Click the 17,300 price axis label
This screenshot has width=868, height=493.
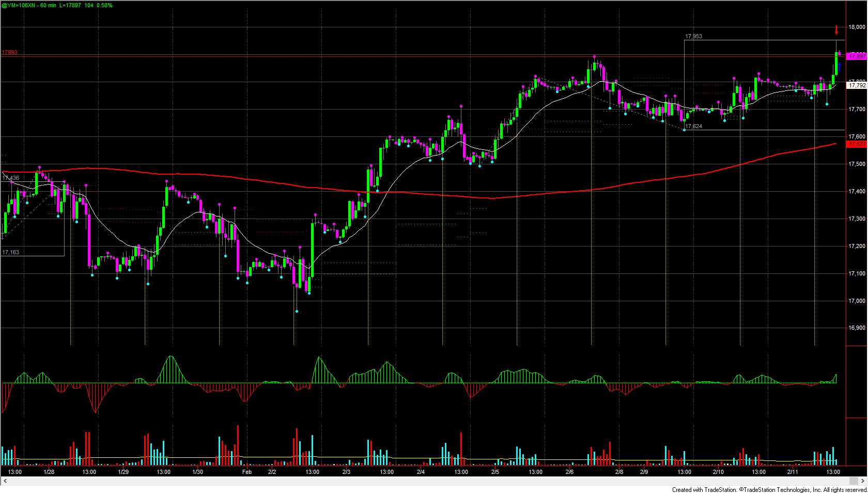point(857,219)
